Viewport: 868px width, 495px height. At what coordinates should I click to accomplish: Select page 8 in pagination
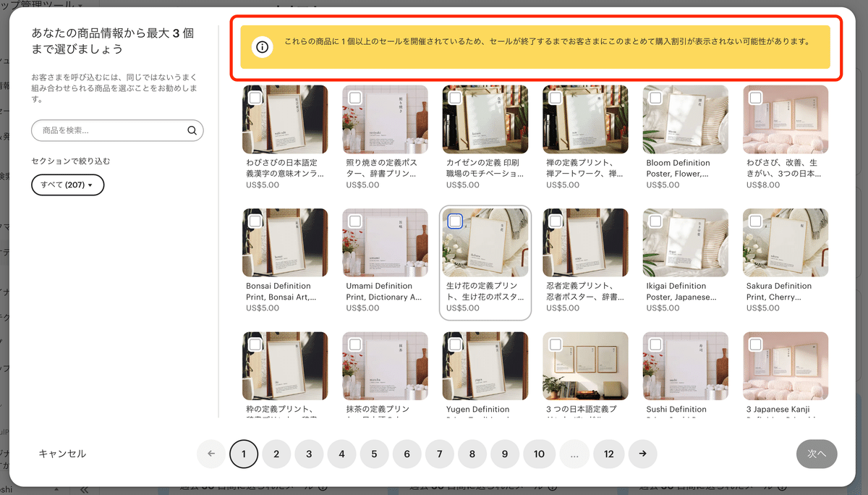(x=472, y=454)
